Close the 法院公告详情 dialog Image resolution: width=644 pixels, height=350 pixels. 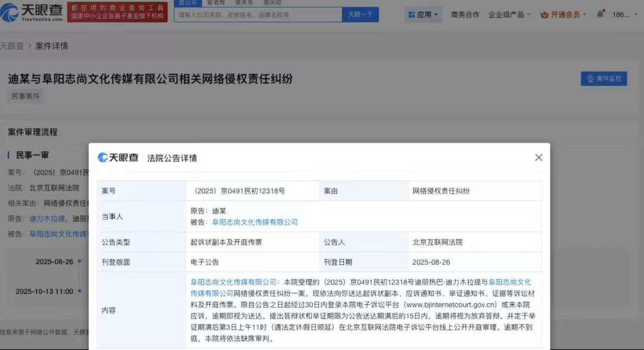tap(538, 157)
